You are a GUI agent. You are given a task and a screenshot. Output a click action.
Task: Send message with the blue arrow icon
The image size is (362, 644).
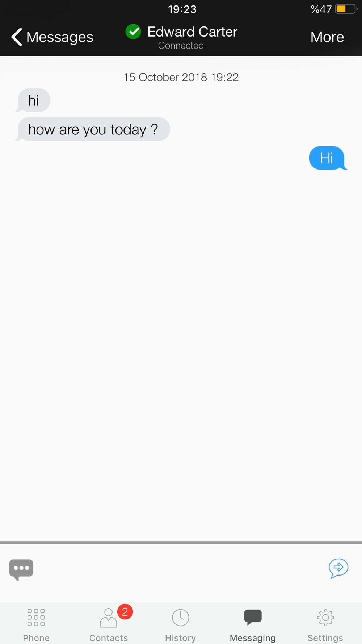[338, 568]
